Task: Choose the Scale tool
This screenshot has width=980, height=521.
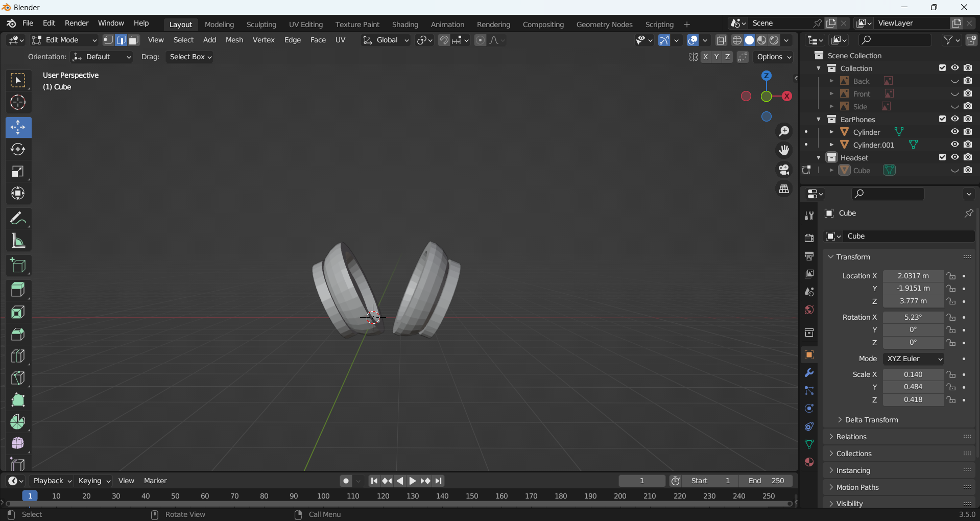Action: [x=18, y=172]
